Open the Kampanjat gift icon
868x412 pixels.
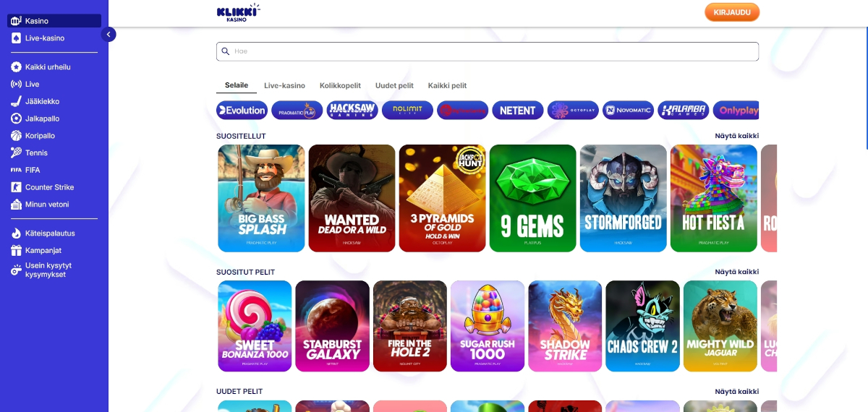click(x=16, y=251)
